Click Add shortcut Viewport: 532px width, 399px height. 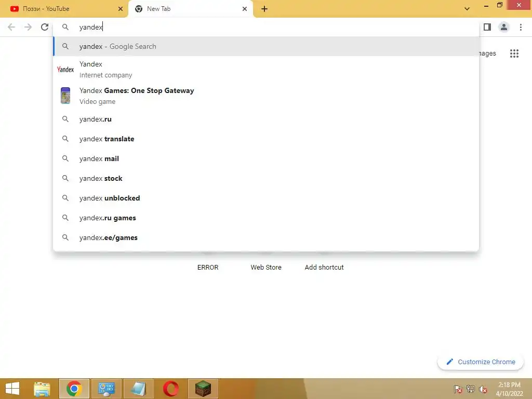click(x=324, y=268)
